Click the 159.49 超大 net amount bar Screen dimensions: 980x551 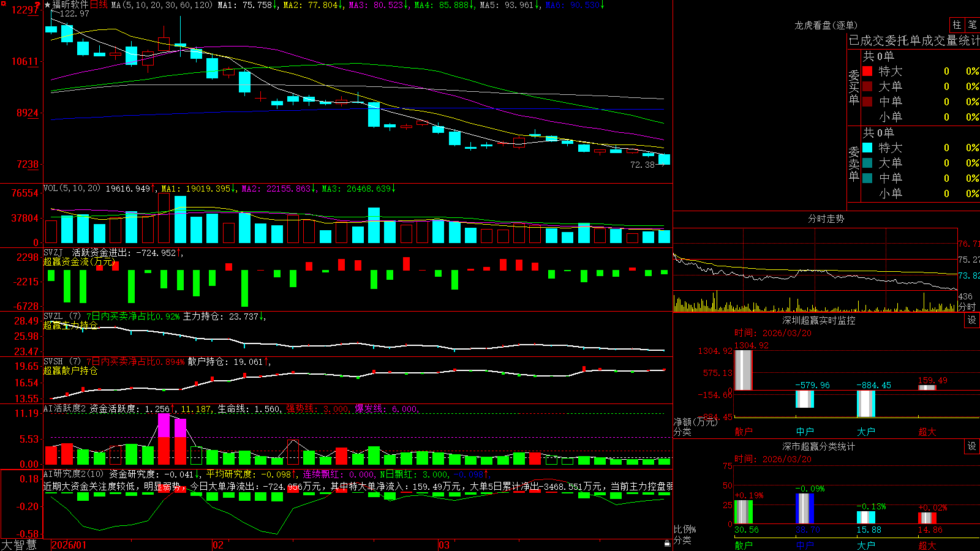coord(927,388)
